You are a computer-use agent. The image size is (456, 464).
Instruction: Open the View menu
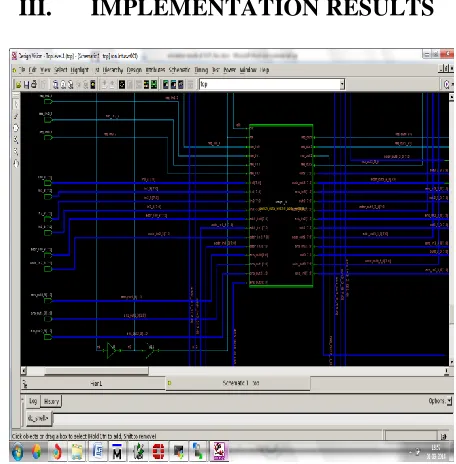click(x=45, y=70)
